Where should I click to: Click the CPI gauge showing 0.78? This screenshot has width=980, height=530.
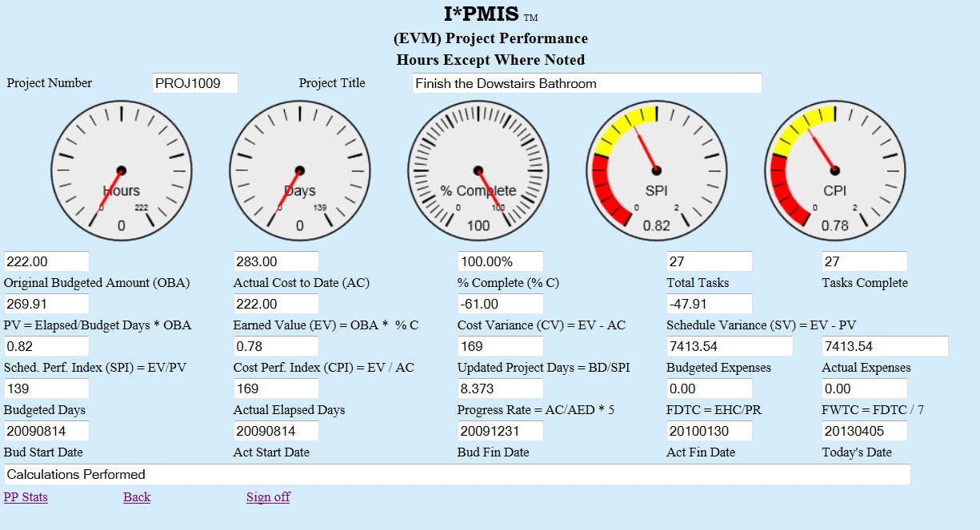click(836, 169)
